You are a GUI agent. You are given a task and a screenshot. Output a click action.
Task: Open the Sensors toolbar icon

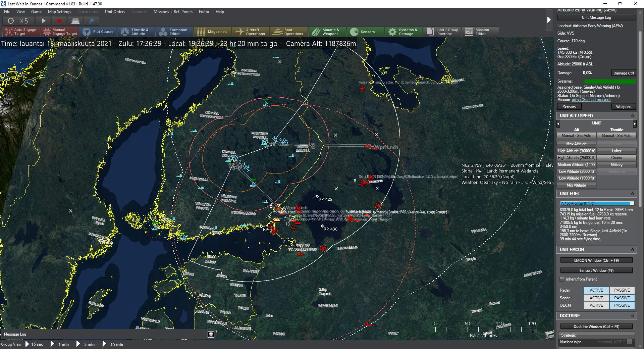(x=354, y=32)
